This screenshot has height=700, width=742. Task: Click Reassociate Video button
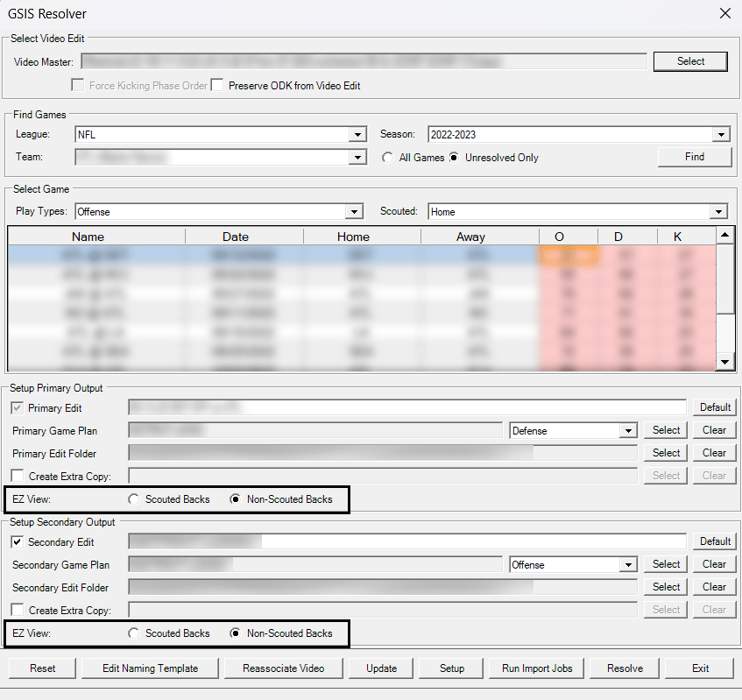(x=283, y=668)
